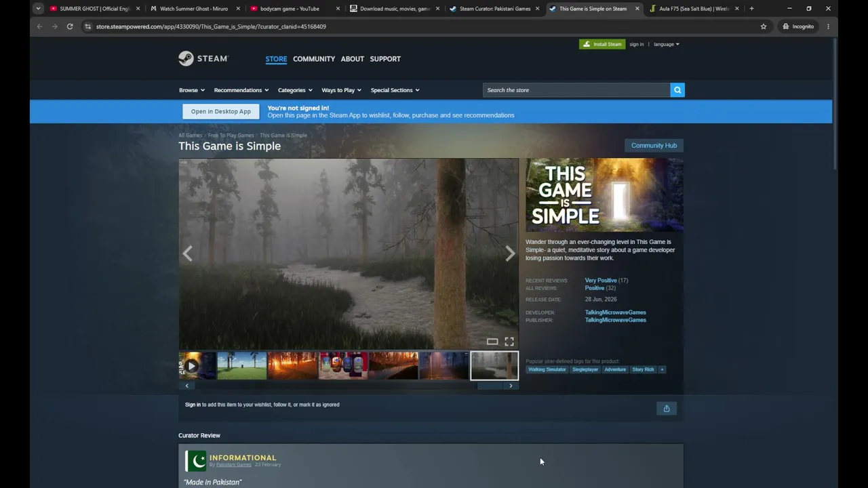
Task: Click the TalkingMicrowaveGames developer link
Action: [616, 312]
